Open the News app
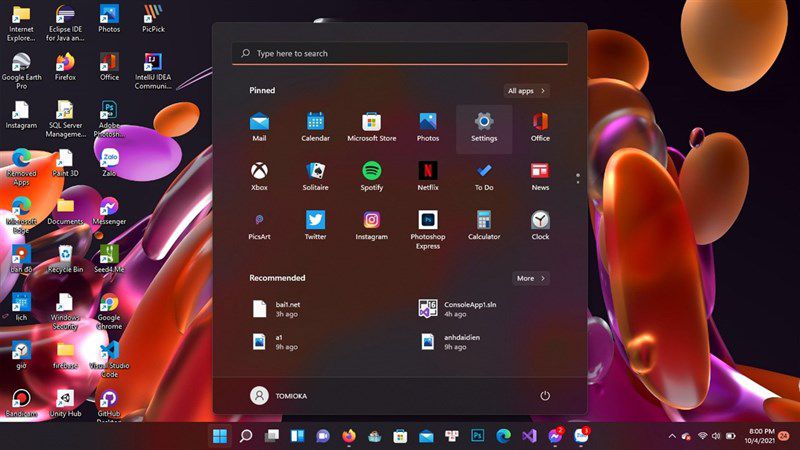 click(x=540, y=177)
